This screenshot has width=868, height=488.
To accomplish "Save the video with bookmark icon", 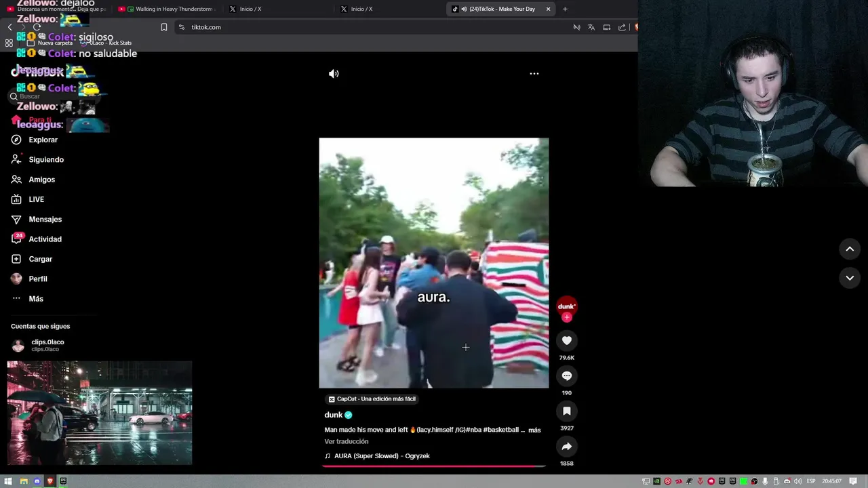I will click(x=567, y=411).
